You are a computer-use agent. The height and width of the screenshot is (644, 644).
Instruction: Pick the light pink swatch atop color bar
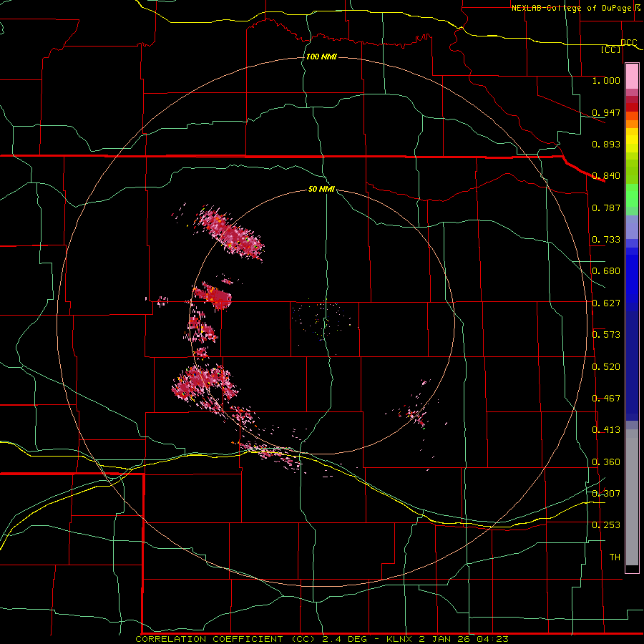click(632, 77)
